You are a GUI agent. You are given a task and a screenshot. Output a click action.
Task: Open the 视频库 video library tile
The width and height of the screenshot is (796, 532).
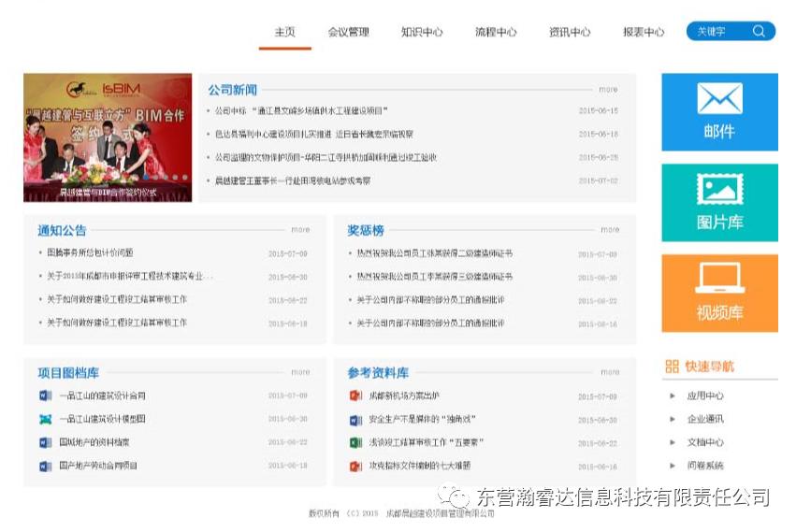[x=719, y=293]
